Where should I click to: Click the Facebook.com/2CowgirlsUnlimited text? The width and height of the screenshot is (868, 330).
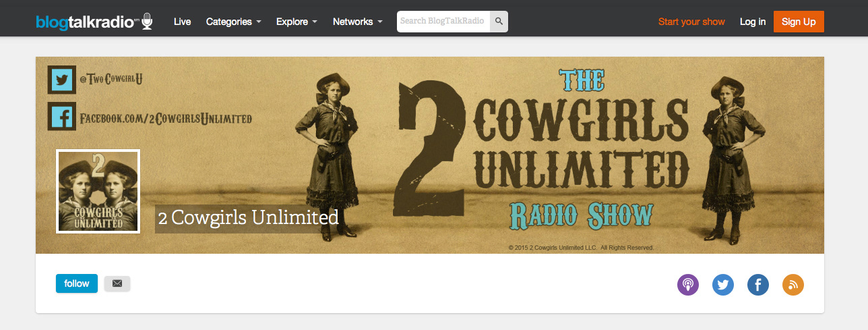[166, 119]
